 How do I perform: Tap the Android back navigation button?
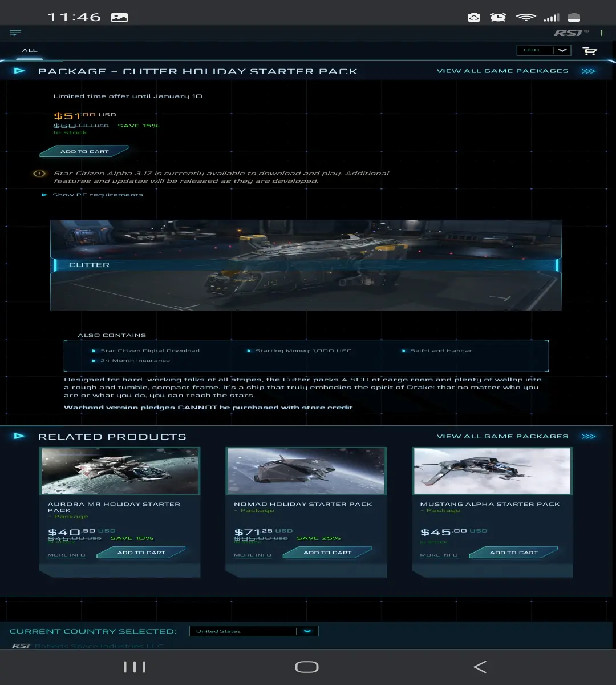[x=480, y=667]
